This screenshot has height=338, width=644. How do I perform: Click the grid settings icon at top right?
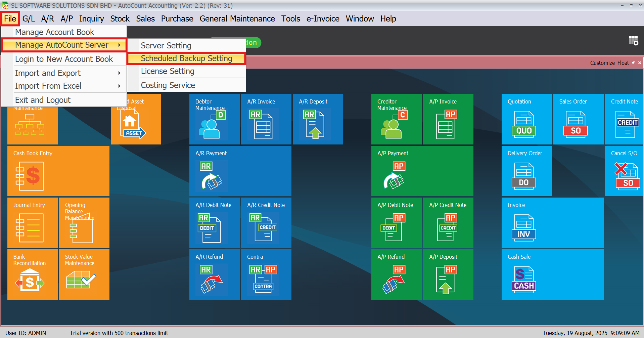(x=633, y=41)
